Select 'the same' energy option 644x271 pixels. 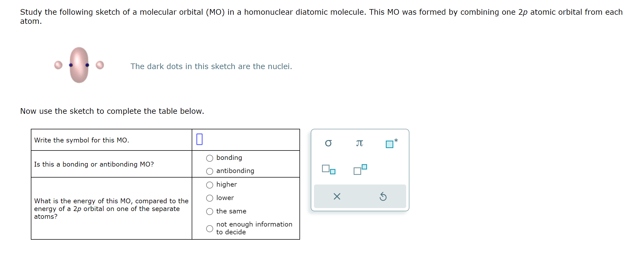tap(209, 211)
